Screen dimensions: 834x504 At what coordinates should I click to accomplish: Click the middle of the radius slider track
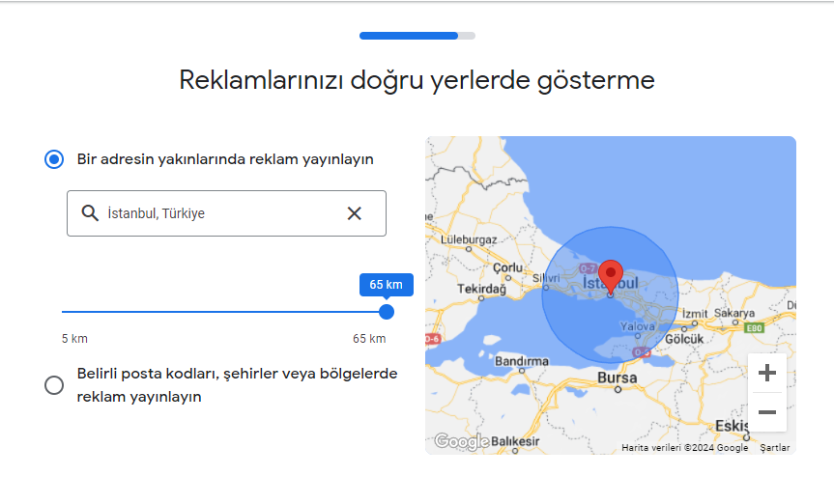pos(224,312)
